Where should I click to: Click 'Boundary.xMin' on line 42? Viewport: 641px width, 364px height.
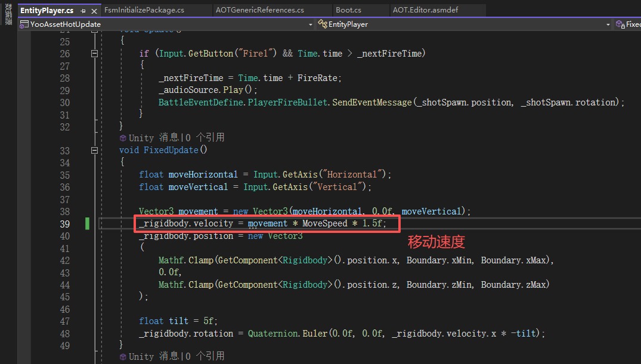pyautogui.click(x=439, y=260)
